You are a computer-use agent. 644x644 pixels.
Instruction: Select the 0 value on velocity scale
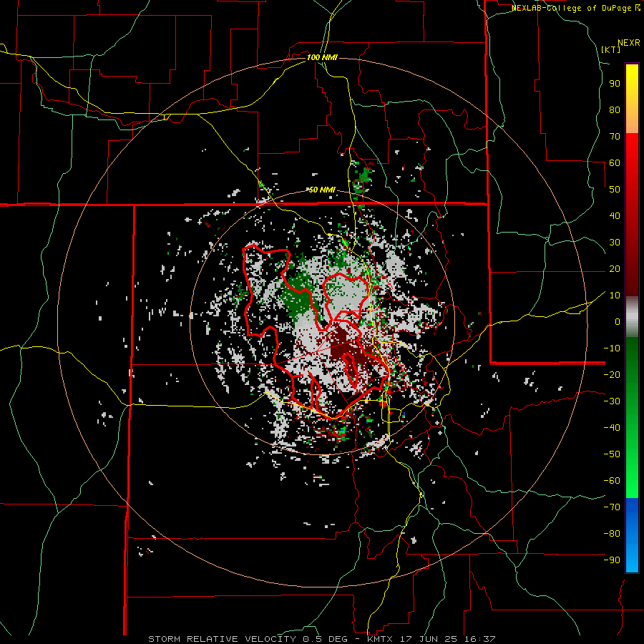pos(618,321)
